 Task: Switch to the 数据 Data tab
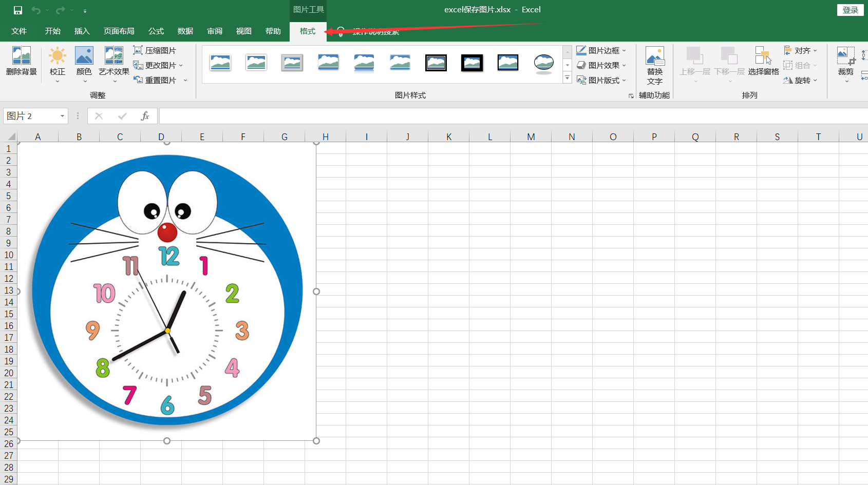click(x=185, y=31)
